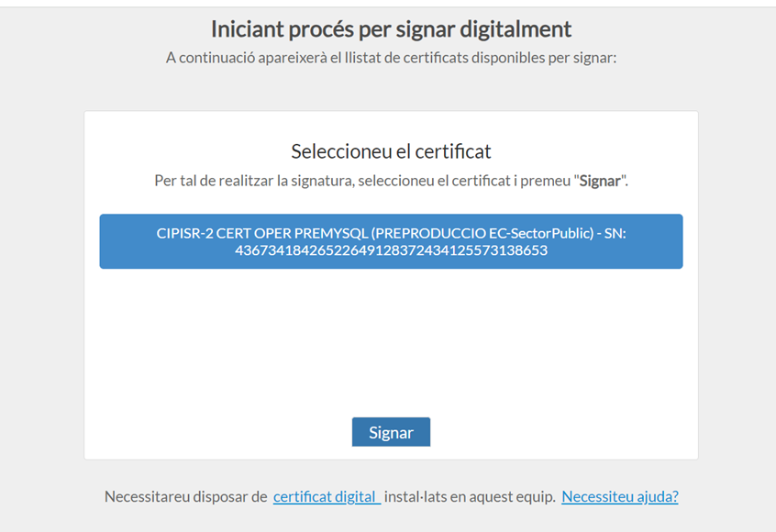Click the SN: label in certificate row
776x532 pixels.
615,233
